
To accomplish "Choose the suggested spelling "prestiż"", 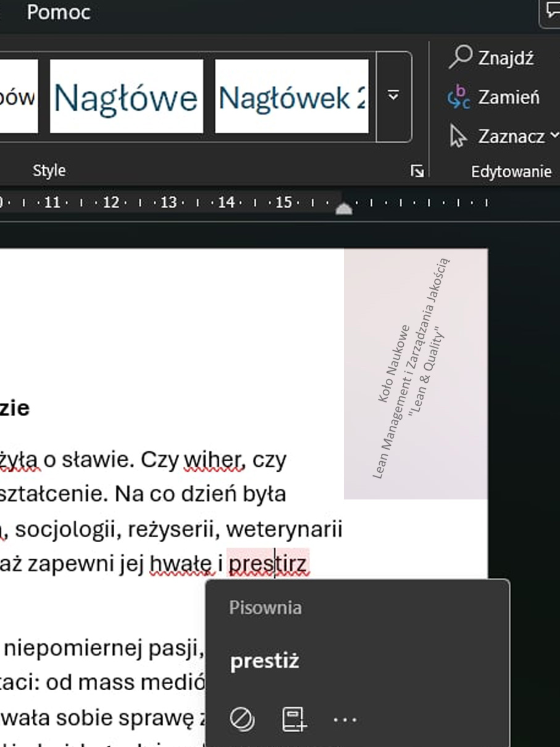I will (x=265, y=661).
